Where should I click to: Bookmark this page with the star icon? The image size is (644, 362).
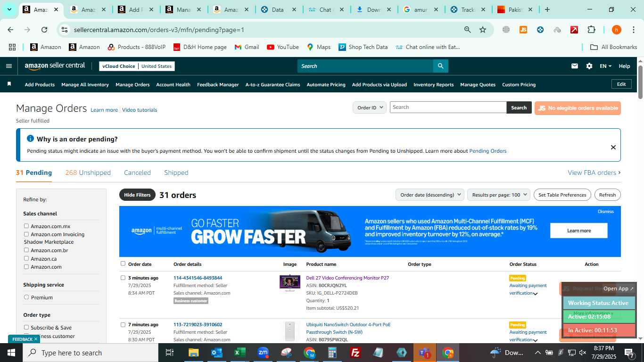[483, 30]
